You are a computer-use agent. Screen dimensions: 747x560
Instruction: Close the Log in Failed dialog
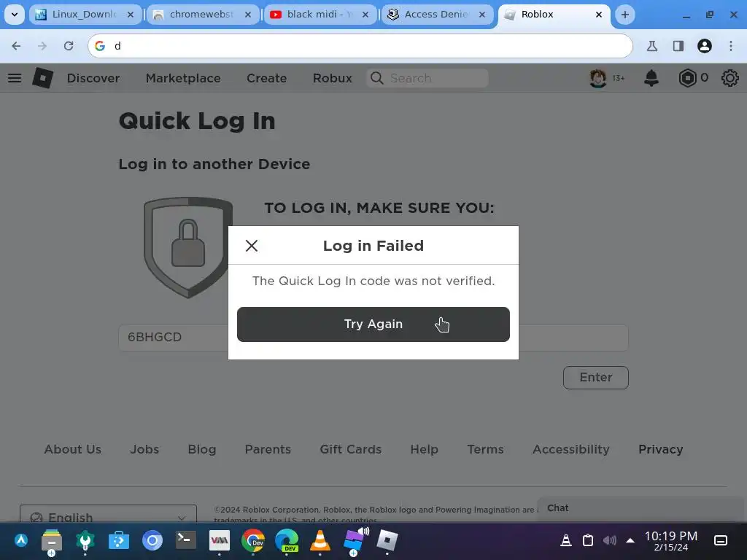pyautogui.click(x=252, y=246)
